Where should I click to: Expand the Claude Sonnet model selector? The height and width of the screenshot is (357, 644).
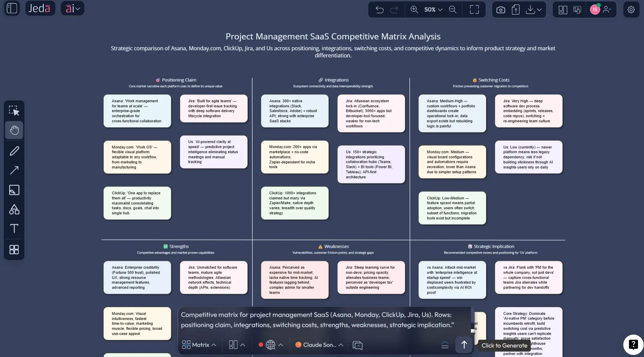(319, 345)
